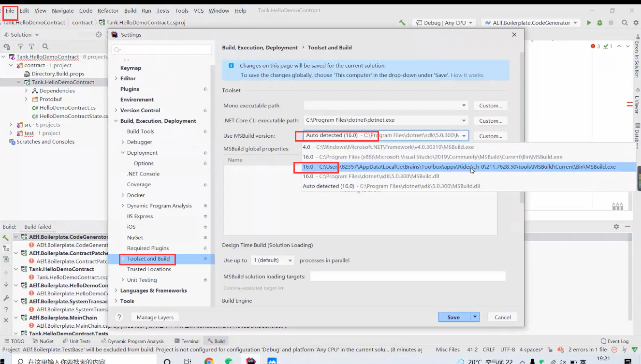
Task: Switch to Terminal tool window tab
Action: 187,341
